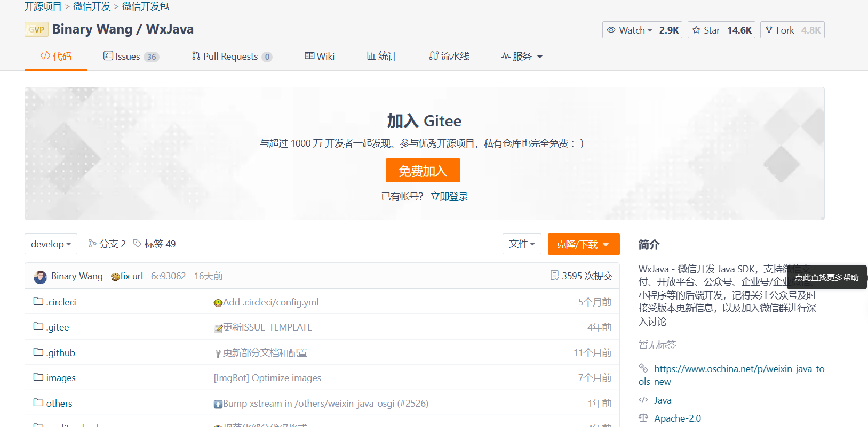Click the code icon beside Java

[643, 400]
